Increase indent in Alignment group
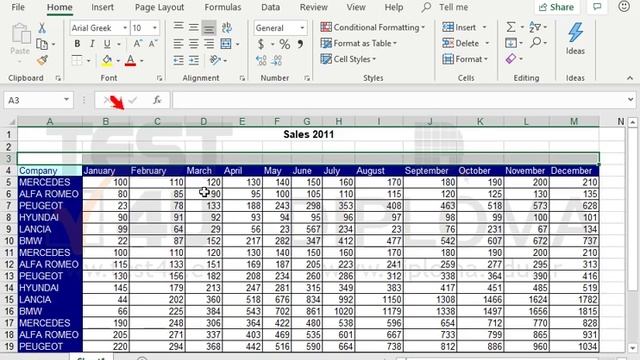The height and width of the screenshot is (360, 640). click(194, 60)
